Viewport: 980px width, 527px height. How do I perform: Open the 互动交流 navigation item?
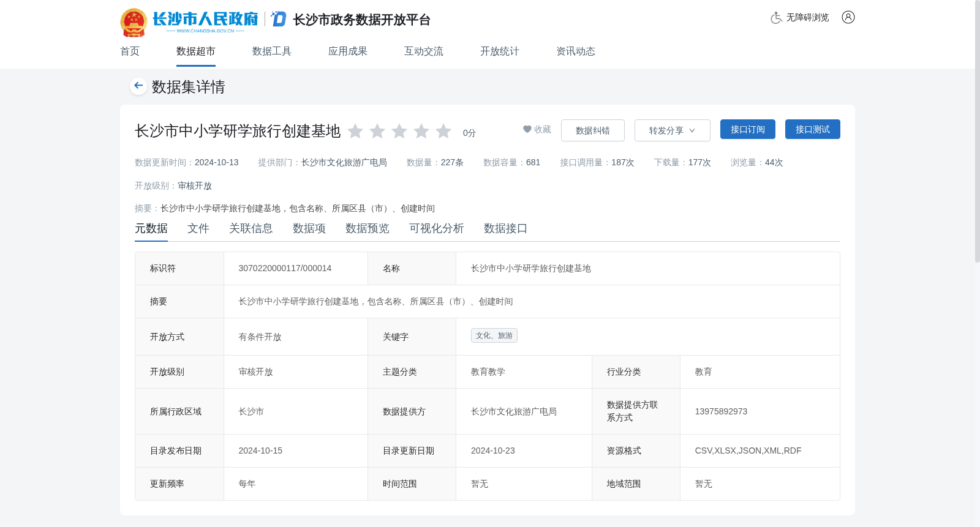(424, 51)
